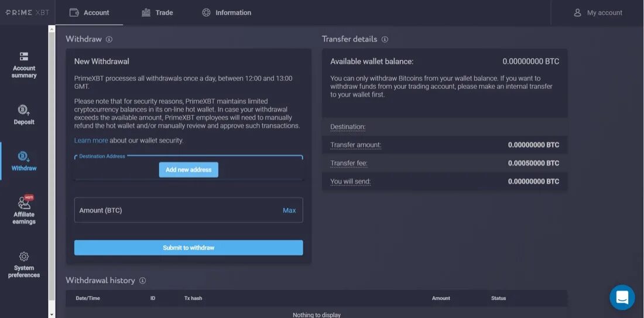Open the My account menu

point(598,13)
